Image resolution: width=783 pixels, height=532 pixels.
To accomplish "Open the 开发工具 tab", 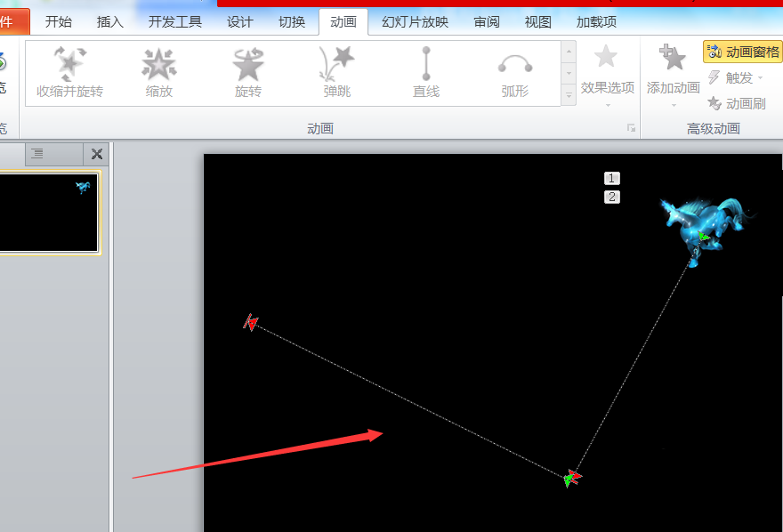I will click(x=174, y=22).
